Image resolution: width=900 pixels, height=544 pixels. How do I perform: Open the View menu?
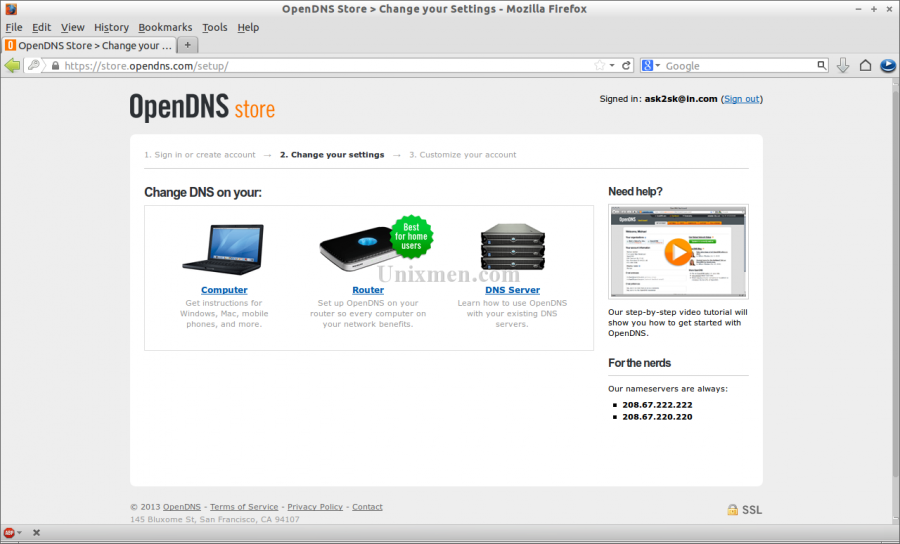click(72, 27)
